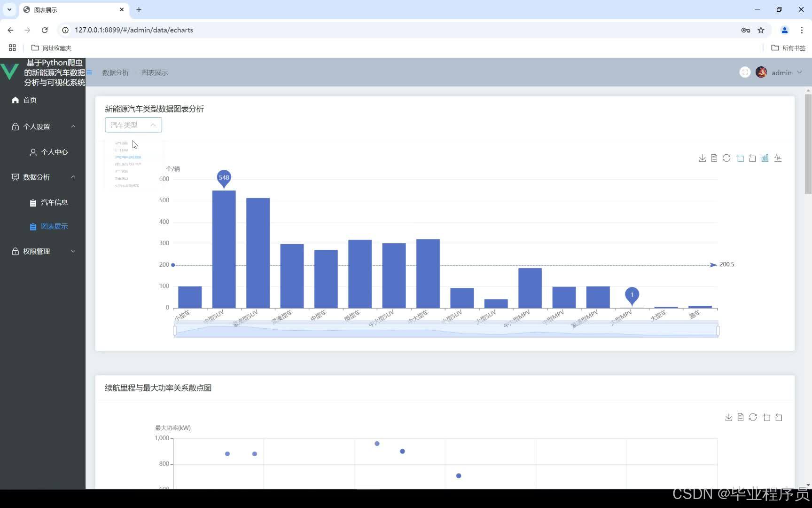Close the 图表展示 browser tab
Image resolution: width=812 pixels, height=508 pixels.
click(x=122, y=9)
